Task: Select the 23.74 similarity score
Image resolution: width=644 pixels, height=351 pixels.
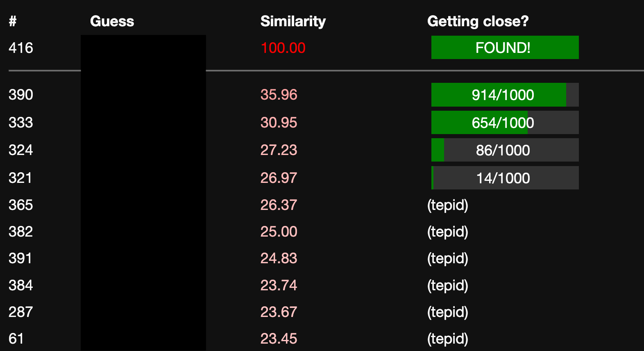Action: [279, 285]
